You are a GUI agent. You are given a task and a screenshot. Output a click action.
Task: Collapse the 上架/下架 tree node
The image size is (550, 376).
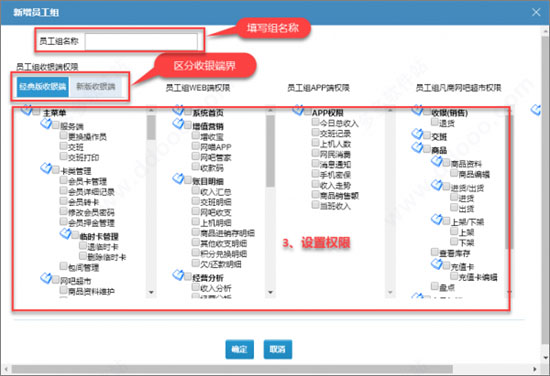pos(437,220)
